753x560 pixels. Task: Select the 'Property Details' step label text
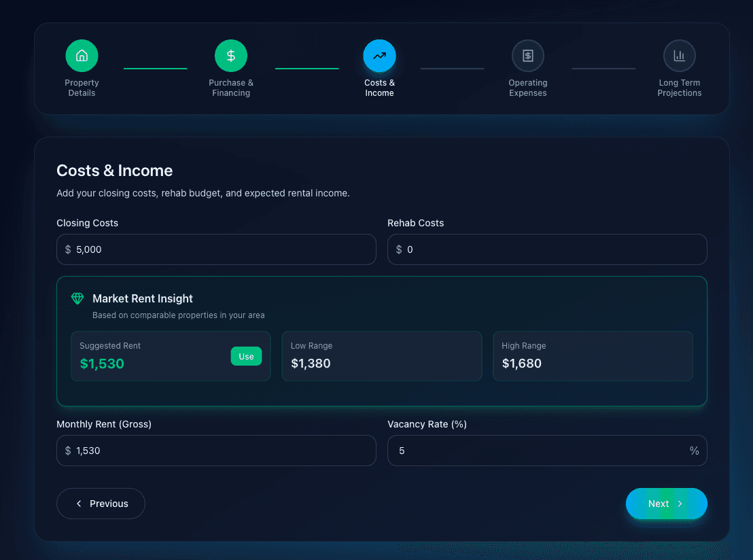point(82,88)
